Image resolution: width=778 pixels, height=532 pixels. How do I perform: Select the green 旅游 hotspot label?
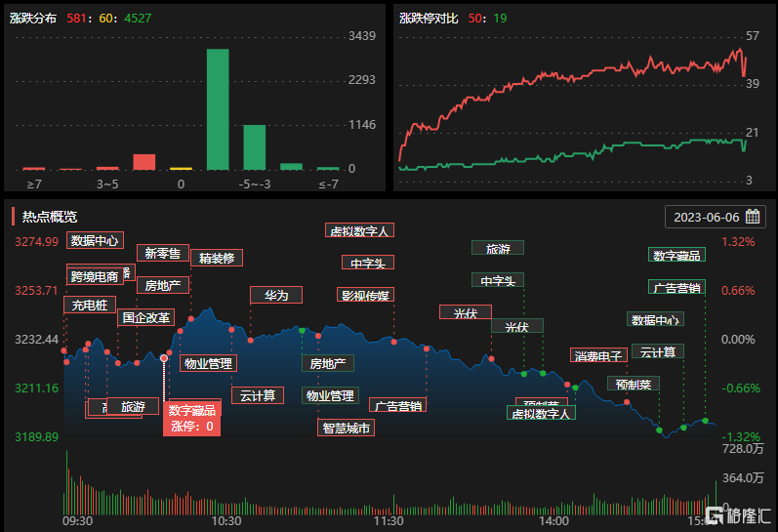tap(498, 248)
